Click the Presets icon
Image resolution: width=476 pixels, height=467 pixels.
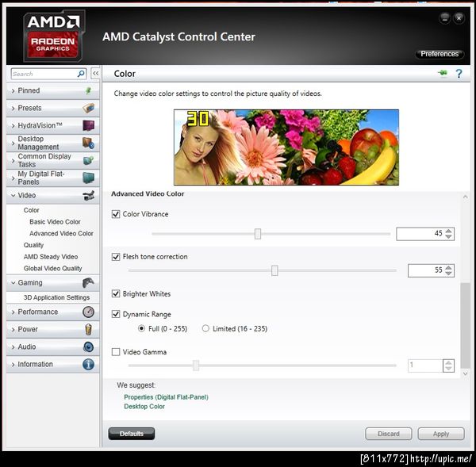click(89, 108)
